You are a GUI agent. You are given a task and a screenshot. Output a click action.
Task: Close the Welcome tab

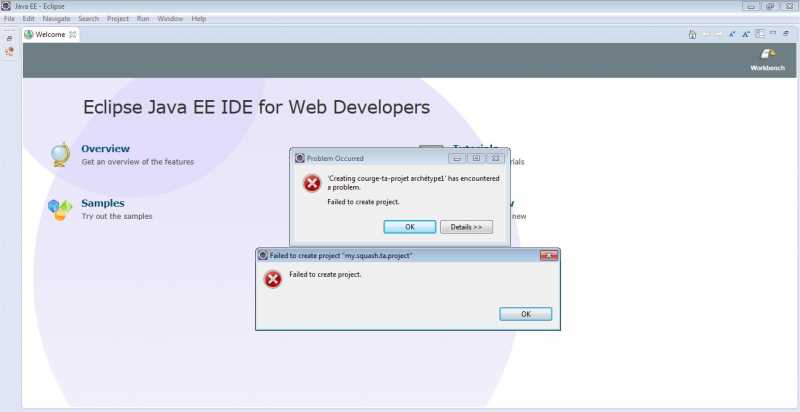(73, 34)
